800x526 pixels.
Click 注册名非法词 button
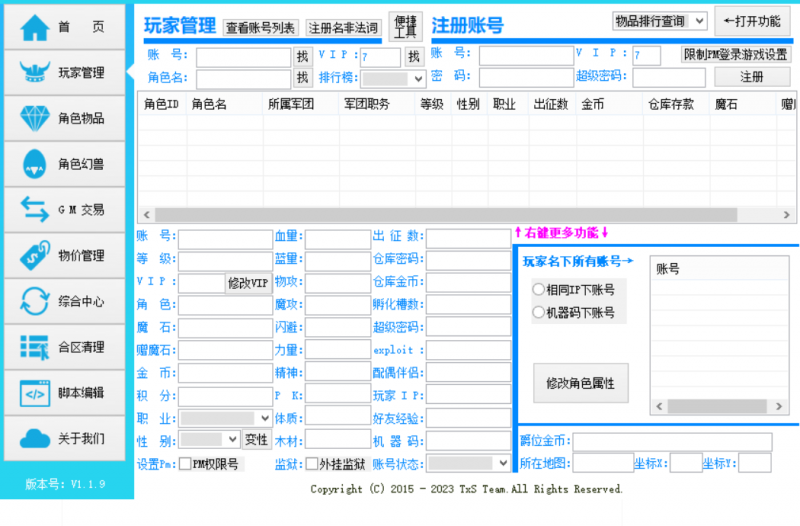pos(343,28)
